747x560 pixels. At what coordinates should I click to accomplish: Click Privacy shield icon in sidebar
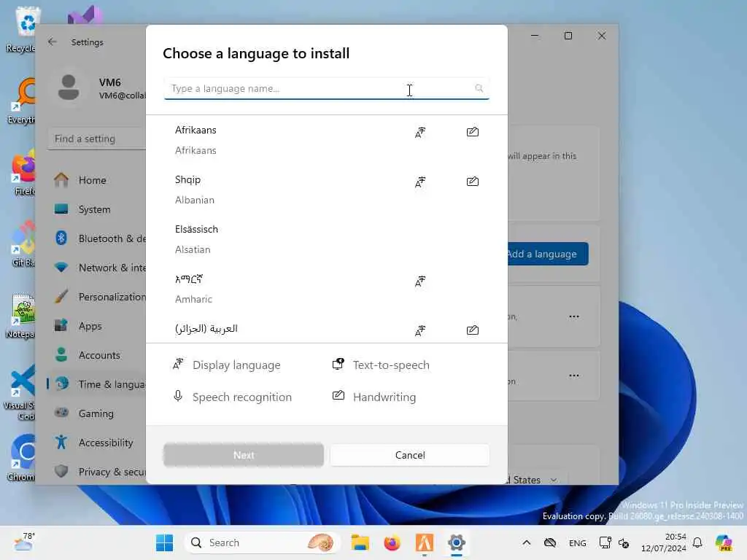61,472
